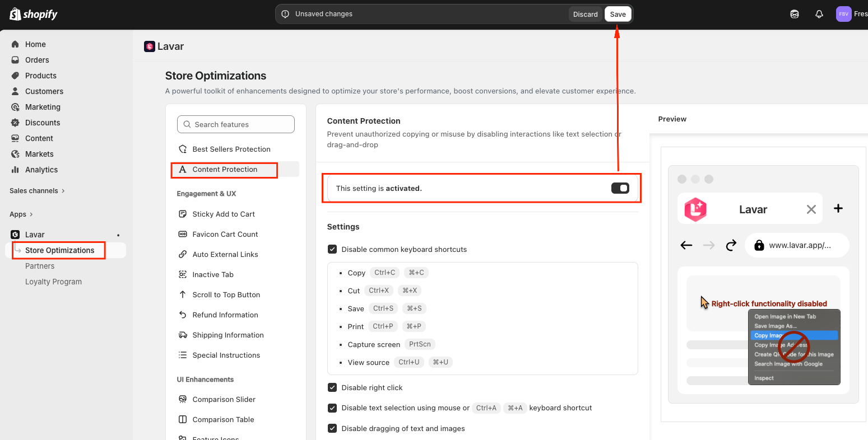
Task: Expand the Apps section
Action: pos(21,214)
